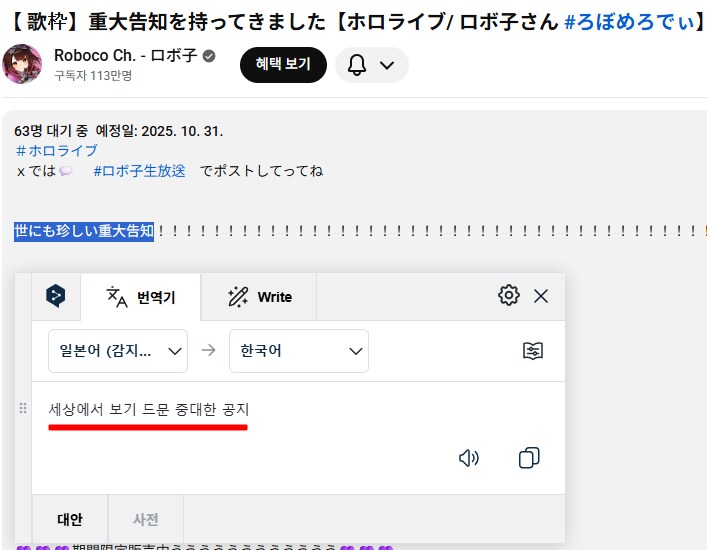
Task: Open hashtag #ロボ子生放送 link
Action: point(139,171)
